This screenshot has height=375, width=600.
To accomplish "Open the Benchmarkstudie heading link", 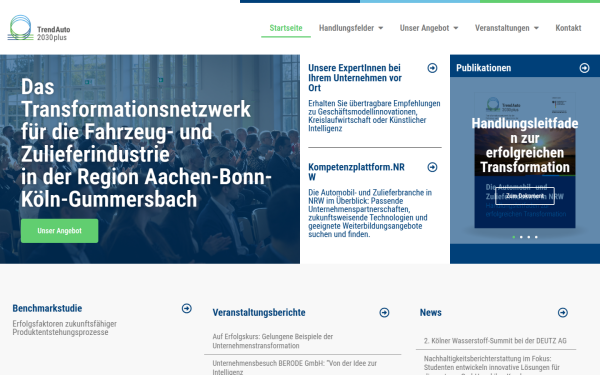I will pyautogui.click(x=47, y=308).
